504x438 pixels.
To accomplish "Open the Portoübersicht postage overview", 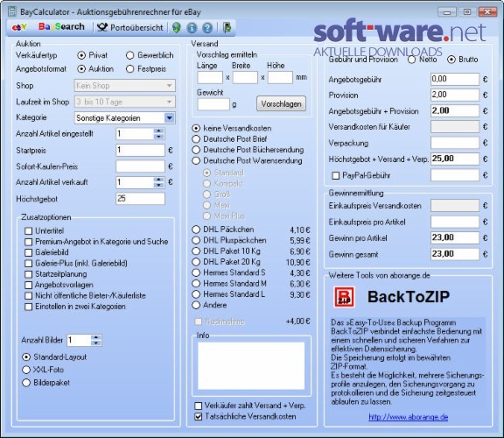I will pyautogui.click(x=130, y=27).
